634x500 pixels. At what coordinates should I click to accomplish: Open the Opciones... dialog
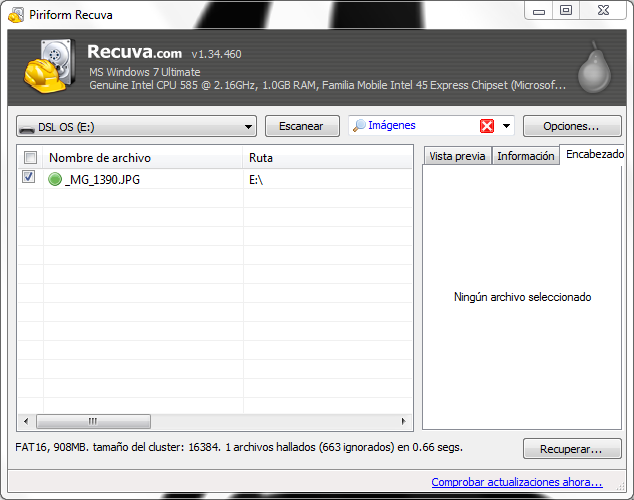click(572, 126)
